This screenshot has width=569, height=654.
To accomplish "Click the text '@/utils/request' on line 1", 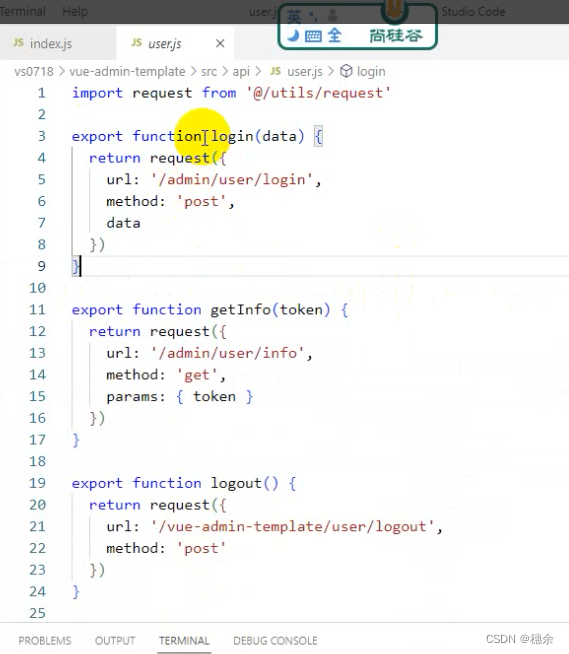I will coord(318,93).
